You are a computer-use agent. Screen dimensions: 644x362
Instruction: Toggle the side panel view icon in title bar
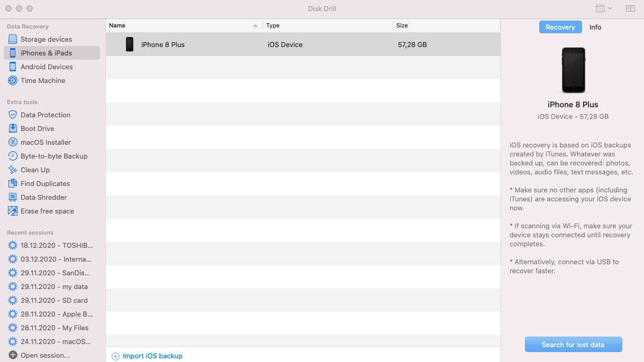630,8
